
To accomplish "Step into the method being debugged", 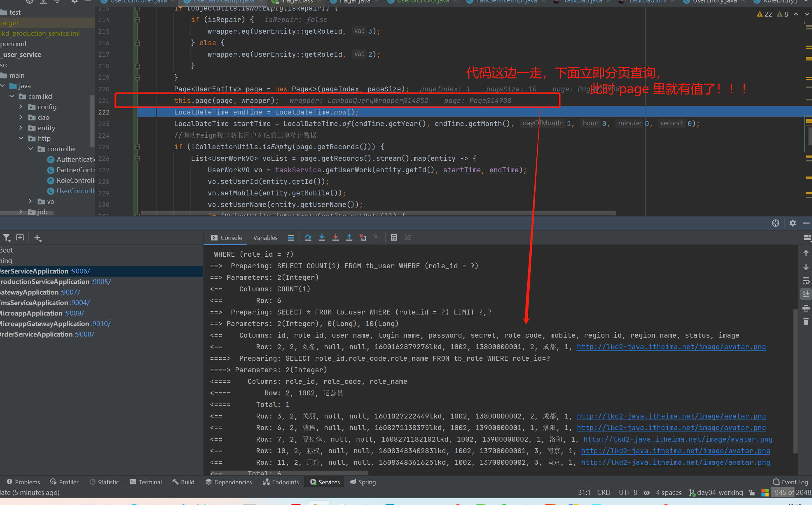I will [x=322, y=237].
